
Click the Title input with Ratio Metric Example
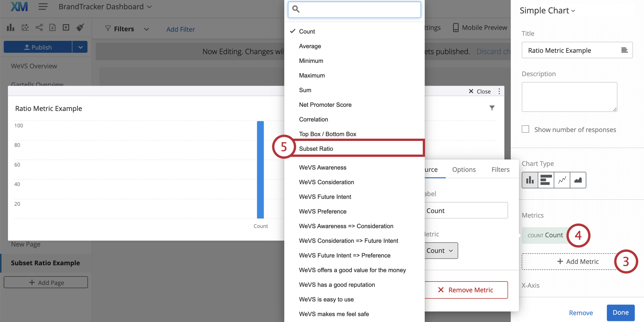point(577,50)
